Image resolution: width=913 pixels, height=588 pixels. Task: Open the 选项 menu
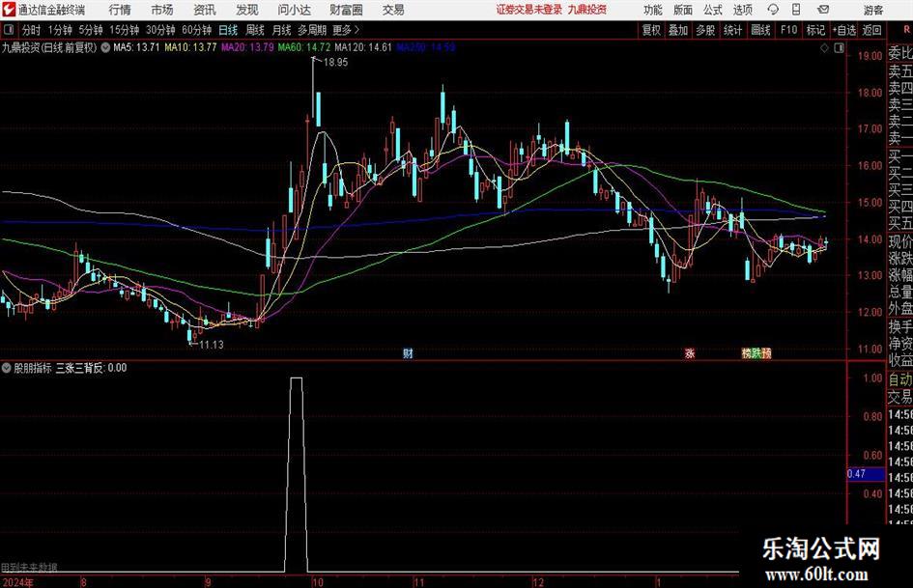[x=743, y=10]
